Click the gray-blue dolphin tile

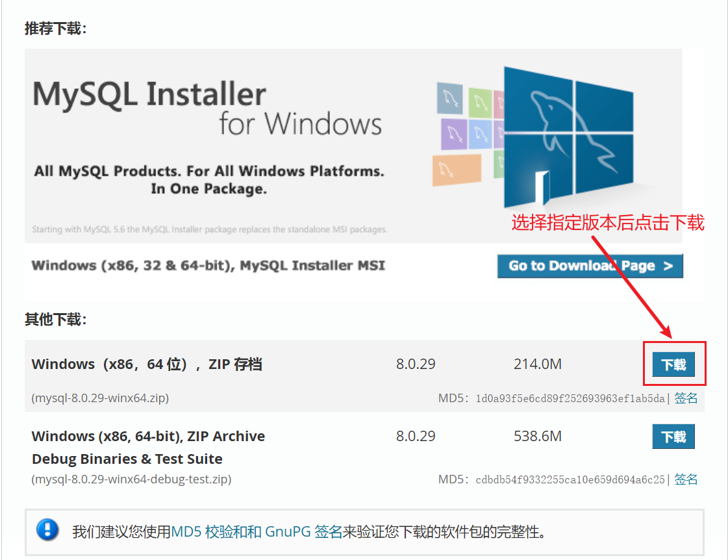click(450, 99)
